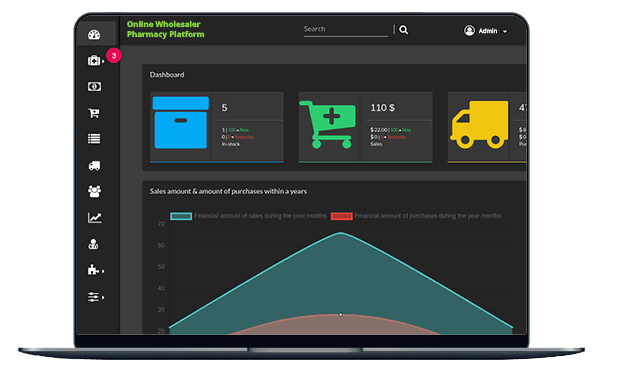Image resolution: width=618 pixels, height=376 pixels.
Task: Open the users group sidebar icon
Action: click(x=94, y=192)
